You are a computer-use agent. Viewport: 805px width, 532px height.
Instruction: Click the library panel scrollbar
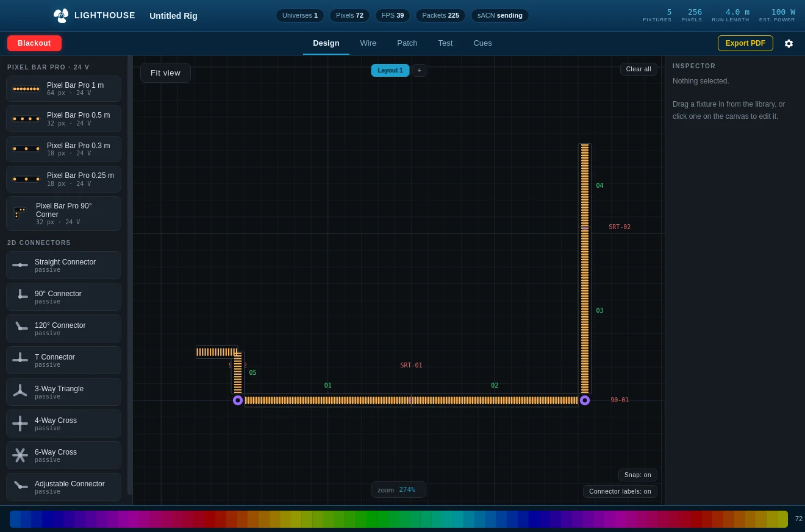pyautogui.click(x=130, y=274)
